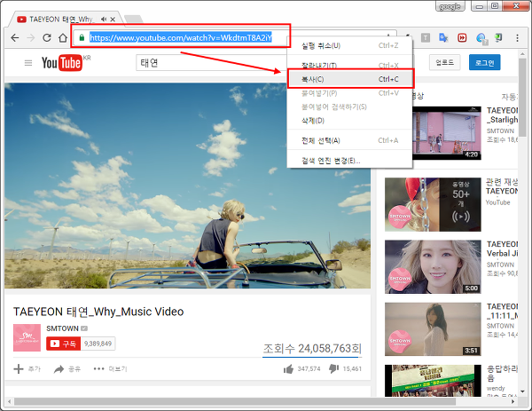Open the 50+ mix playlist thumbnail
This screenshot has width=532, height=411.
433,204
